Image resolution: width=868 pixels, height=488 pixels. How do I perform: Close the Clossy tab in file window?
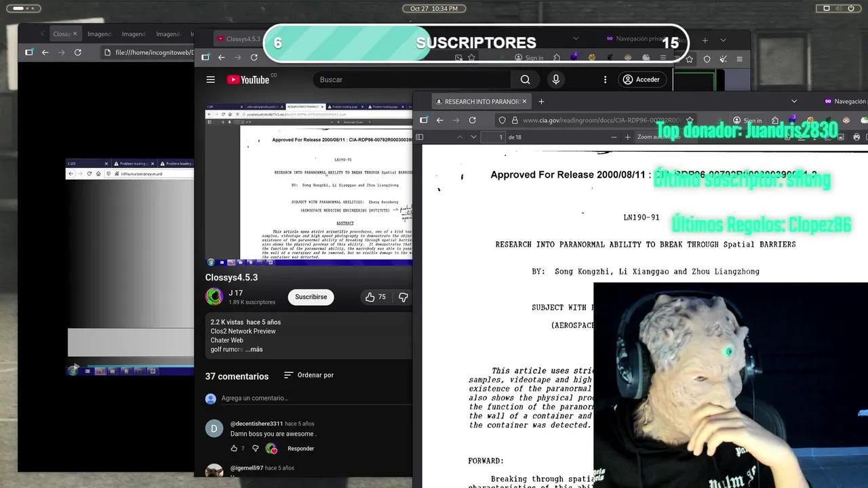pyautogui.click(x=75, y=34)
